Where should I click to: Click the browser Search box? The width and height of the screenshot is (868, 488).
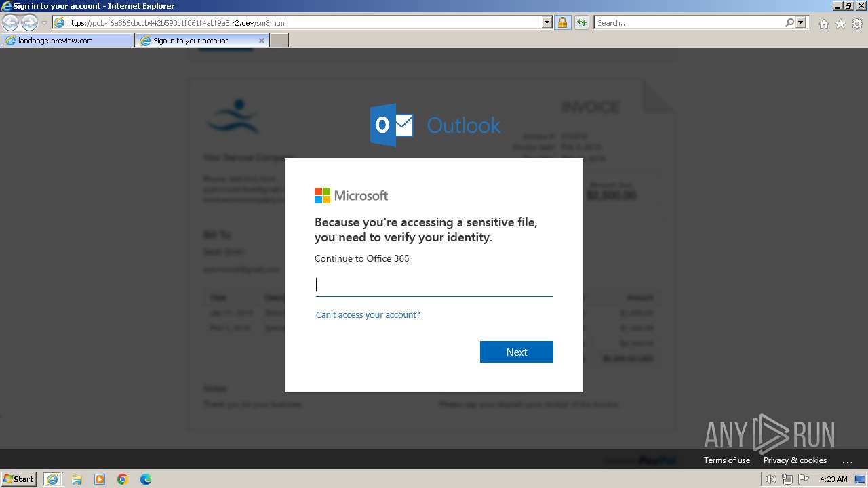[x=689, y=23]
